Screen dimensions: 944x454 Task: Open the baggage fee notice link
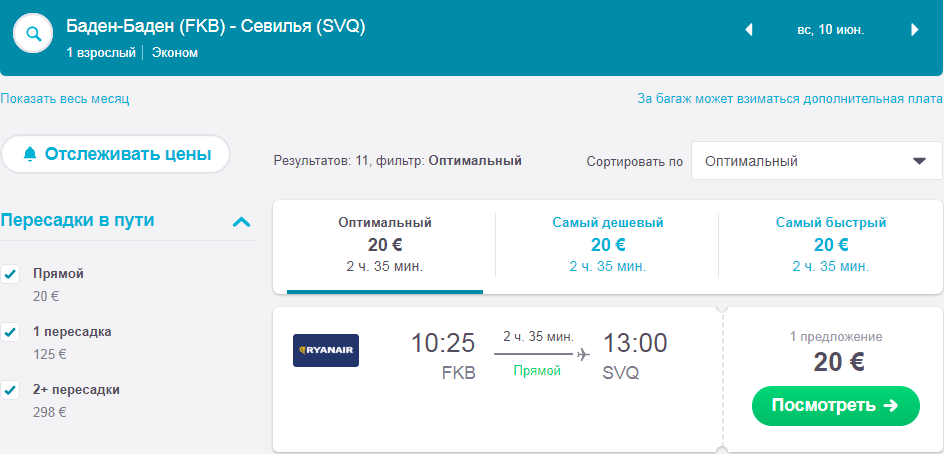point(790,99)
